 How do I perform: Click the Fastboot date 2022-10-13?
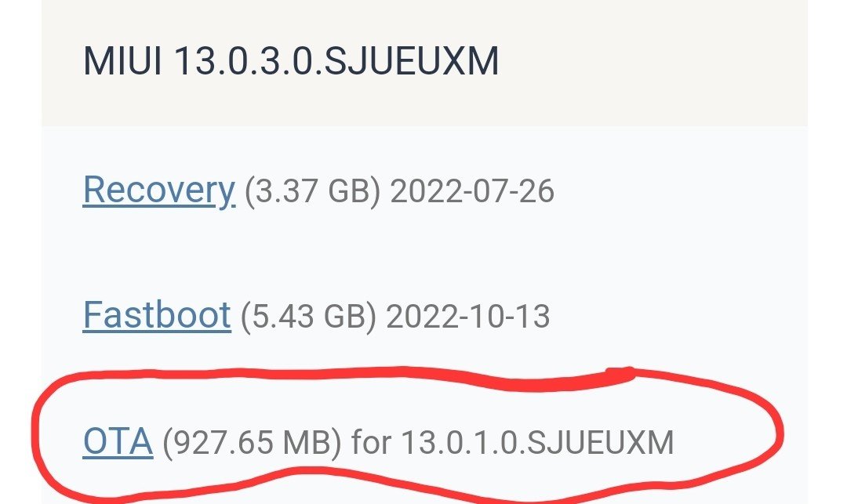pos(468,317)
